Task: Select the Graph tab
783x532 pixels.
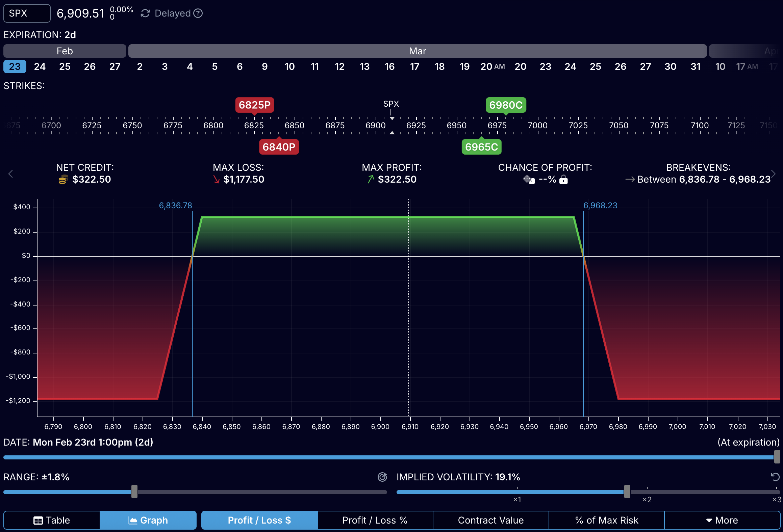Action: (x=148, y=520)
